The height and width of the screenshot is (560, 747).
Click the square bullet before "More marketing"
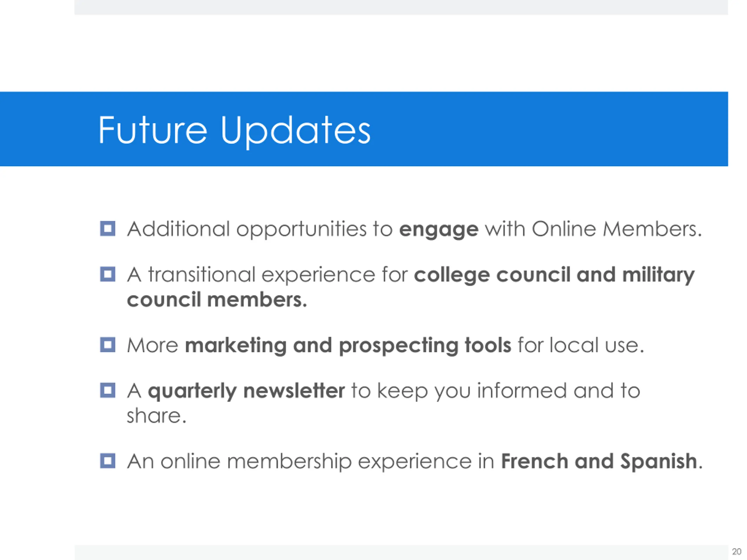coord(108,345)
